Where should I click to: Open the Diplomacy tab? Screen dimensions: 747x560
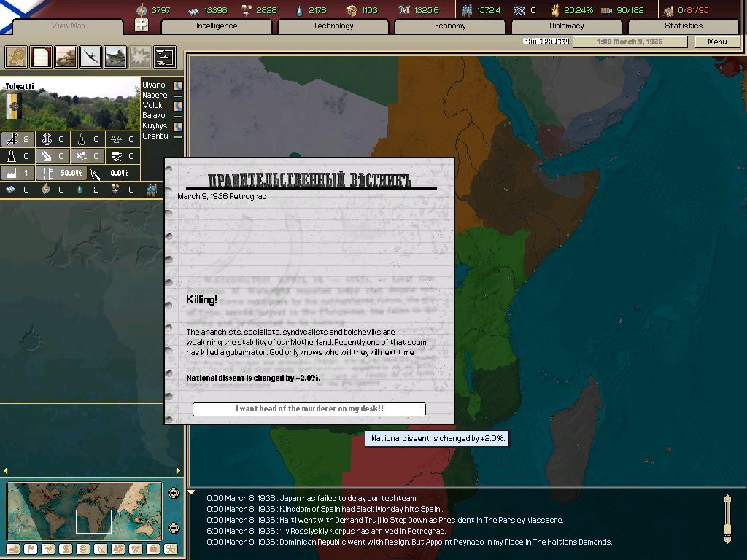click(x=566, y=26)
